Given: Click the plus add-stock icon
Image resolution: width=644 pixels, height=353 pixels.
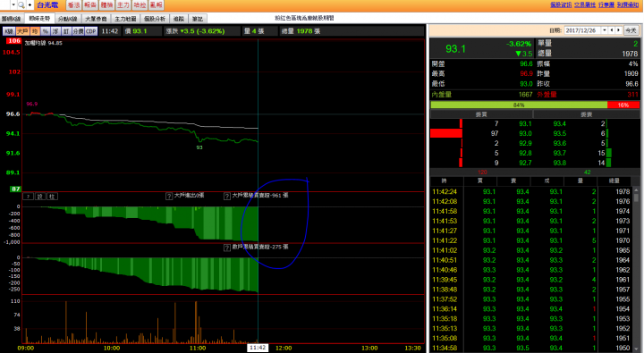Looking at the screenshot, I should (30, 5).
